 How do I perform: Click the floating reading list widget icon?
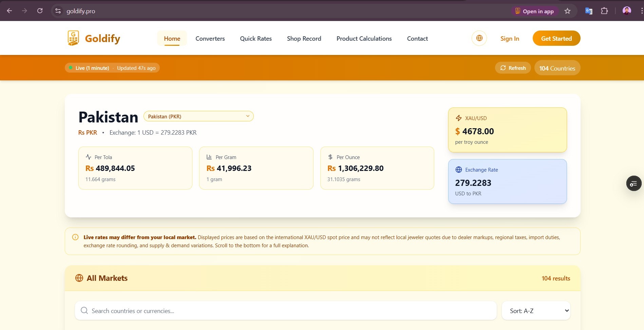coord(633,183)
